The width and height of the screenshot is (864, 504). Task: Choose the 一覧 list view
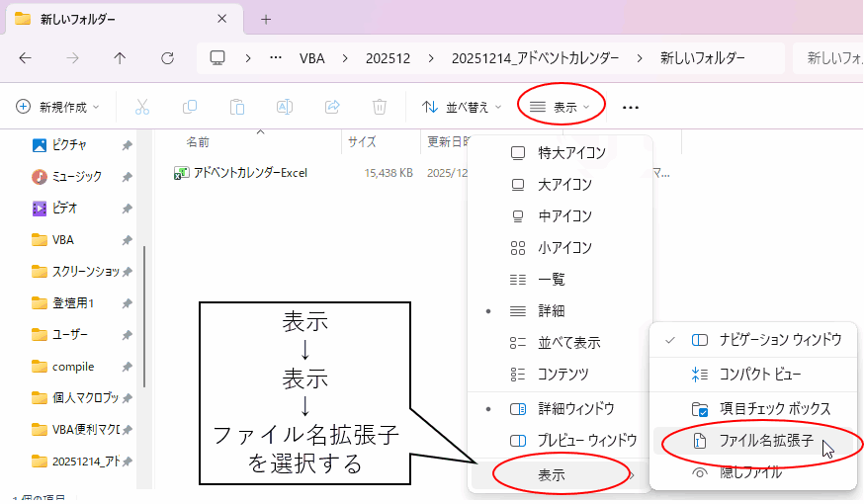click(560, 280)
